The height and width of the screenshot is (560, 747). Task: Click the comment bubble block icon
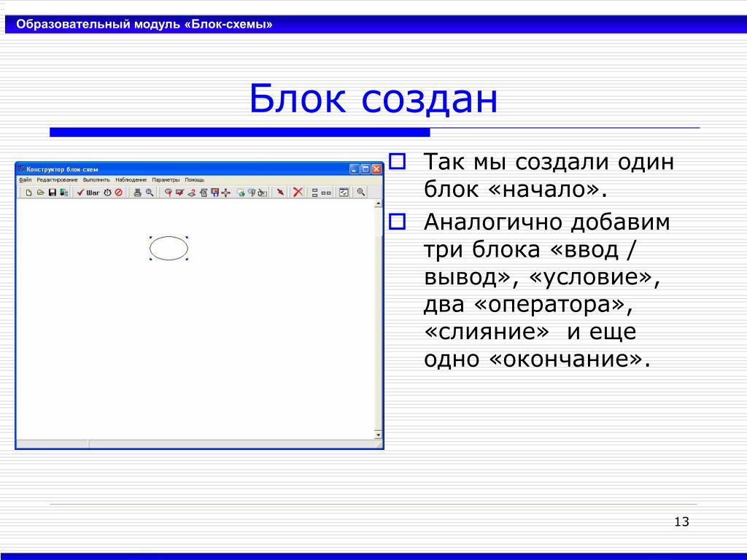(252, 192)
